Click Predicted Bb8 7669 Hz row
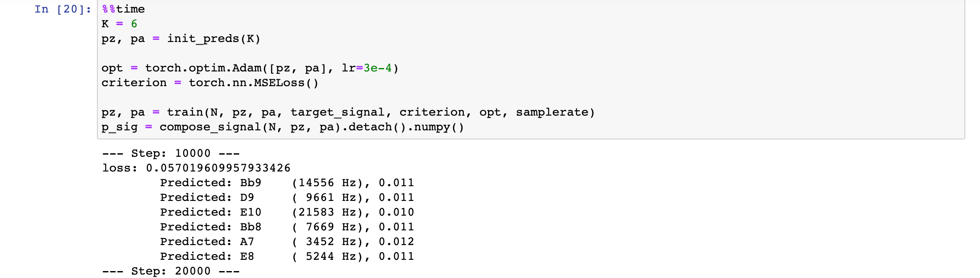This screenshot has height=278, width=980. pyautogui.click(x=287, y=227)
